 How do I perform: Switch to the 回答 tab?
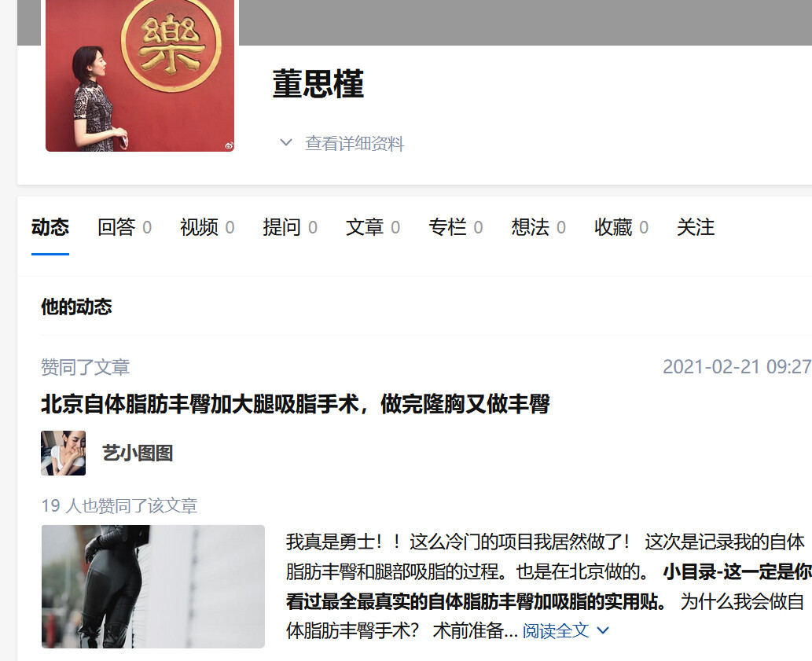click(x=124, y=228)
